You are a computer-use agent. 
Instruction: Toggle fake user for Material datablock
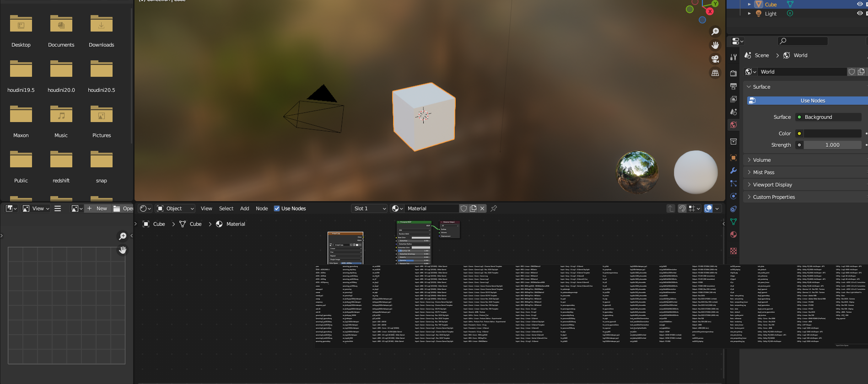point(464,208)
